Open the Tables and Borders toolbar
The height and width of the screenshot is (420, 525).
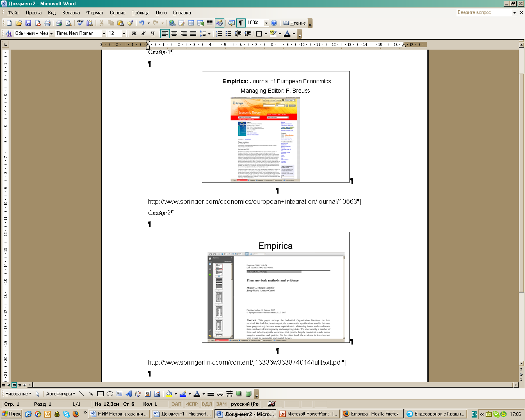[x=182, y=23]
